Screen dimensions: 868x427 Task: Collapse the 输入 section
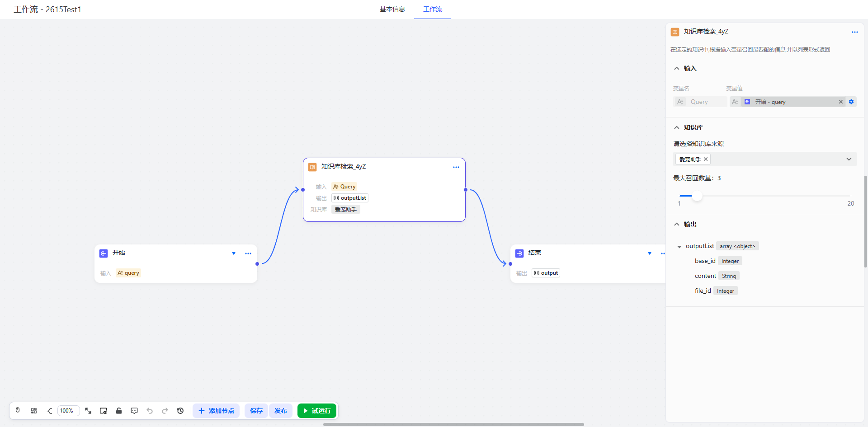tap(677, 69)
